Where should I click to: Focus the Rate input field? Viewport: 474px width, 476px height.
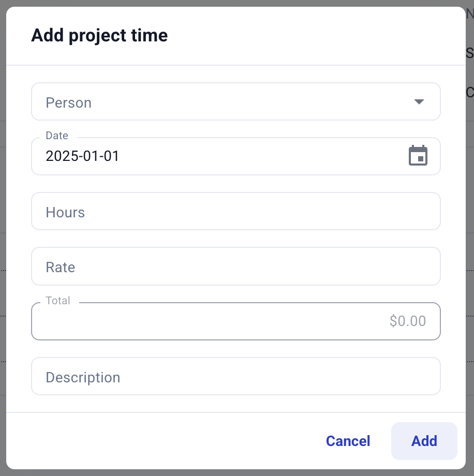click(235, 266)
